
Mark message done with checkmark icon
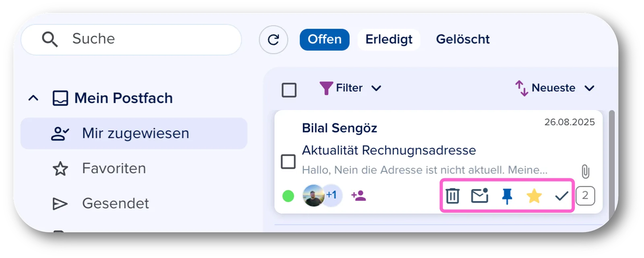561,196
